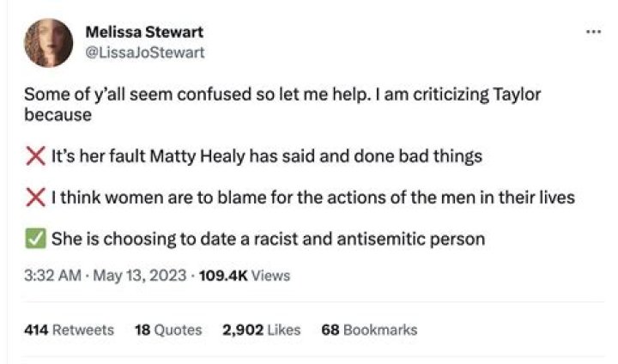Viewport: 618px width, 364px height.
Task: Click the @LissaJoStewart handle
Action: 145,52
